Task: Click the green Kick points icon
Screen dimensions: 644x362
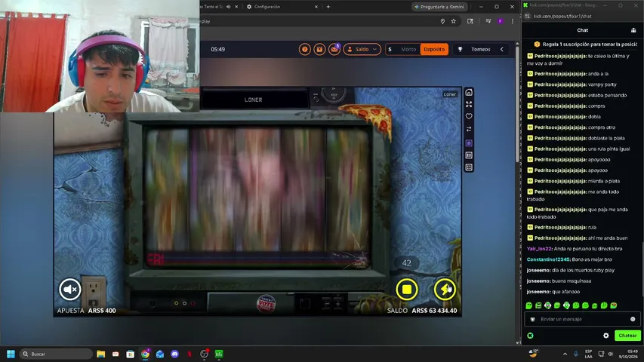Action: tap(530, 336)
